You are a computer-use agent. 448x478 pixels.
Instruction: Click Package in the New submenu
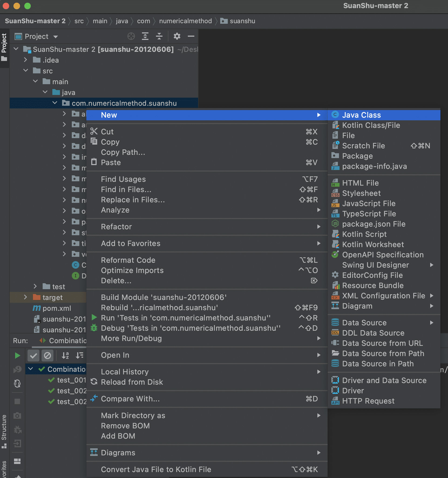pyautogui.click(x=384, y=156)
